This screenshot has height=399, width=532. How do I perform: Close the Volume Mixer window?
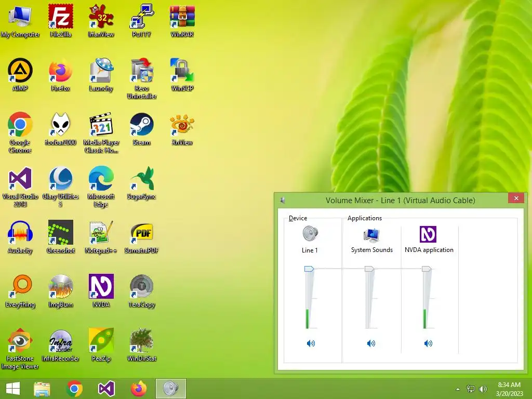coord(516,198)
